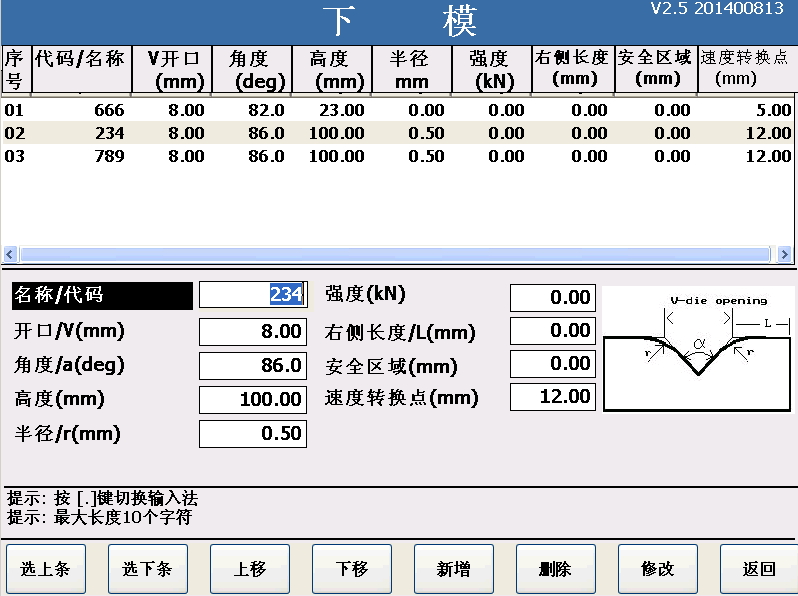Viewport: 798px width, 596px height.
Task: Delete the entry using 删除 button
Action: pyautogui.click(x=555, y=569)
